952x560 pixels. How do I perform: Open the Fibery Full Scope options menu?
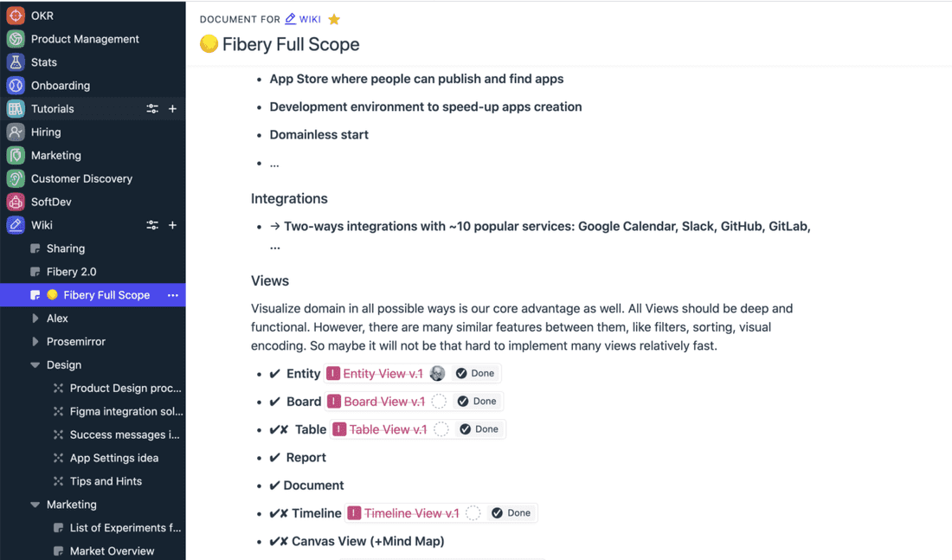[172, 295]
